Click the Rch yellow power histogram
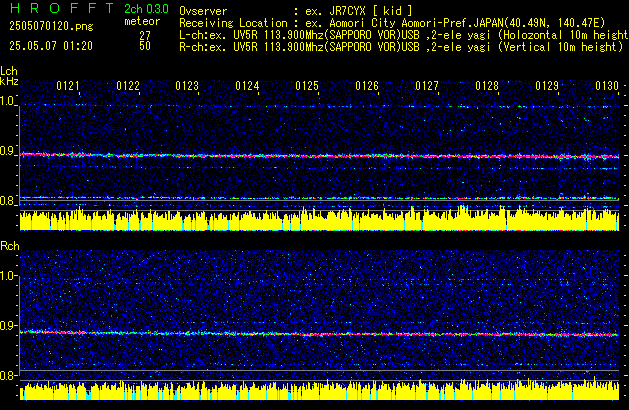Viewport: 629px width, 410px height. (319, 390)
